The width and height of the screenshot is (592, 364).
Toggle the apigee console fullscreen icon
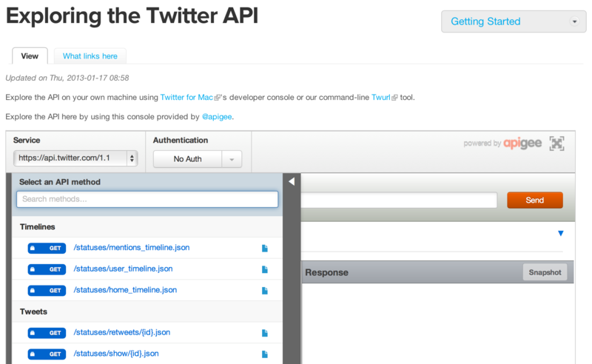coord(556,144)
